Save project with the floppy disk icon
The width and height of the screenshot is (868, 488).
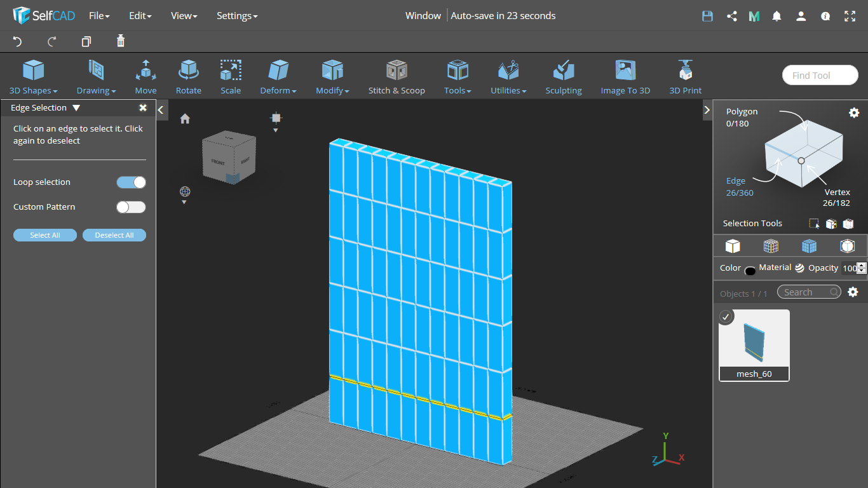pos(707,17)
